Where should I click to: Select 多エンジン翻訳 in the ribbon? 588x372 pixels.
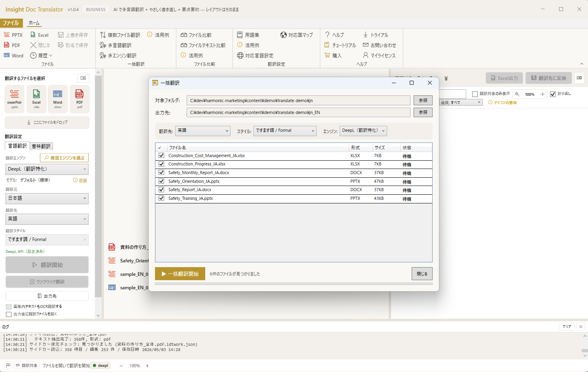click(x=118, y=55)
